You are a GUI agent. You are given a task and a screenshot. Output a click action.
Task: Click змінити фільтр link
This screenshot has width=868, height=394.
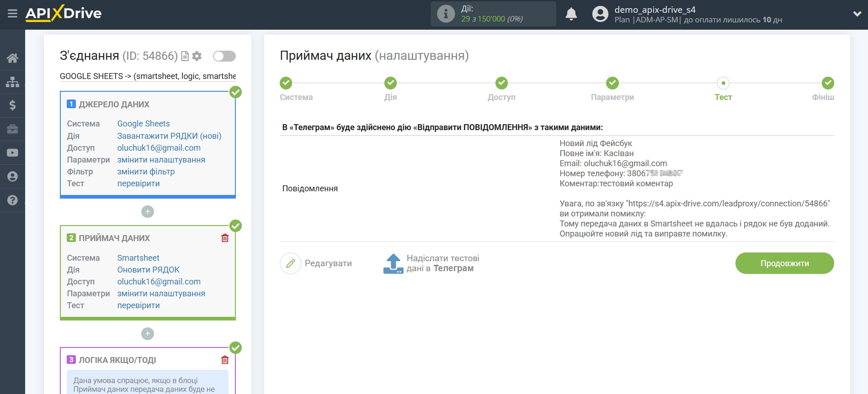[146, 172]
